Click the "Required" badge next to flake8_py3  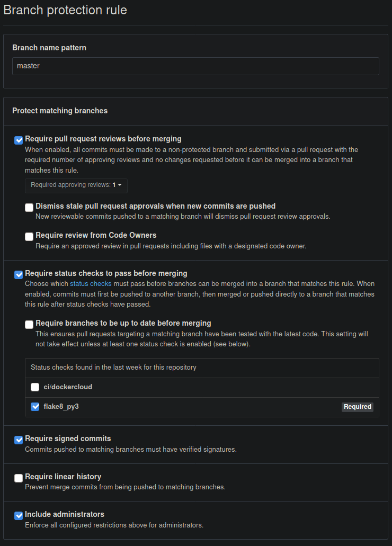(358, 406)
